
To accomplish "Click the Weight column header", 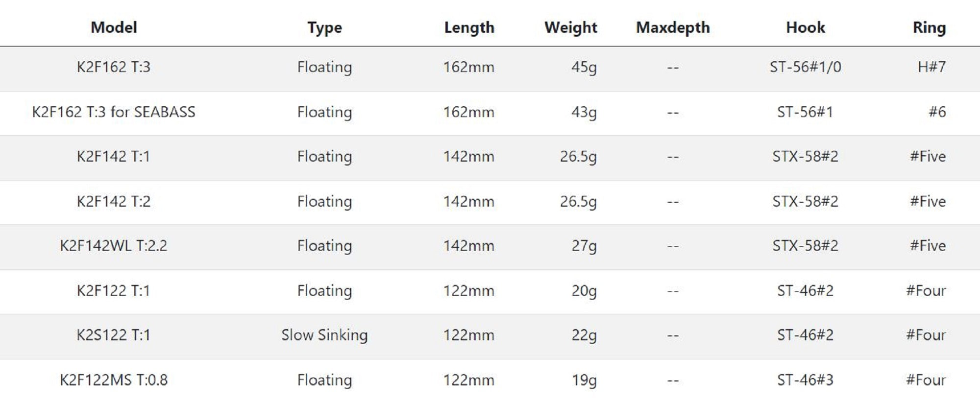I will coord(570,28).
